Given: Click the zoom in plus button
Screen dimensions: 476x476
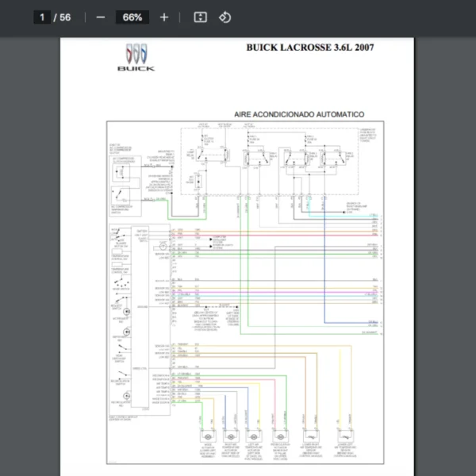Looking at the screenshot, I should point(164,17).
